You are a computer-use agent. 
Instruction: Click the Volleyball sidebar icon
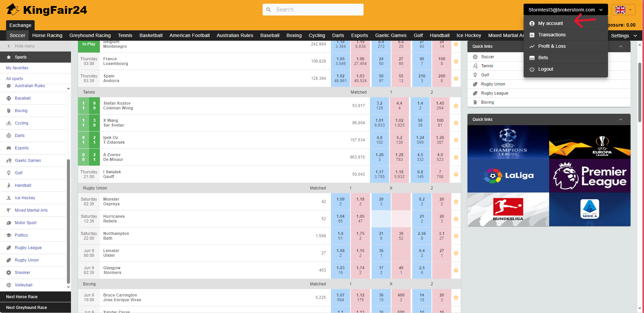point(9,285)
